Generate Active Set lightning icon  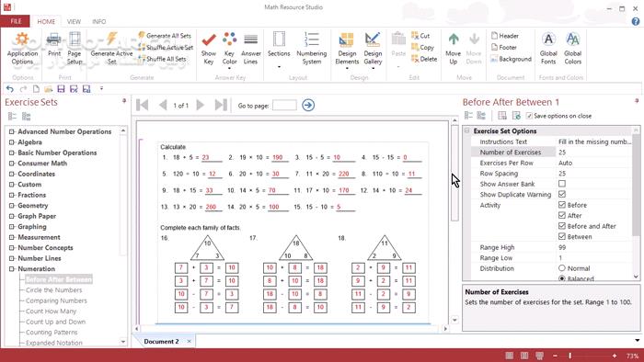coord(111,40)
